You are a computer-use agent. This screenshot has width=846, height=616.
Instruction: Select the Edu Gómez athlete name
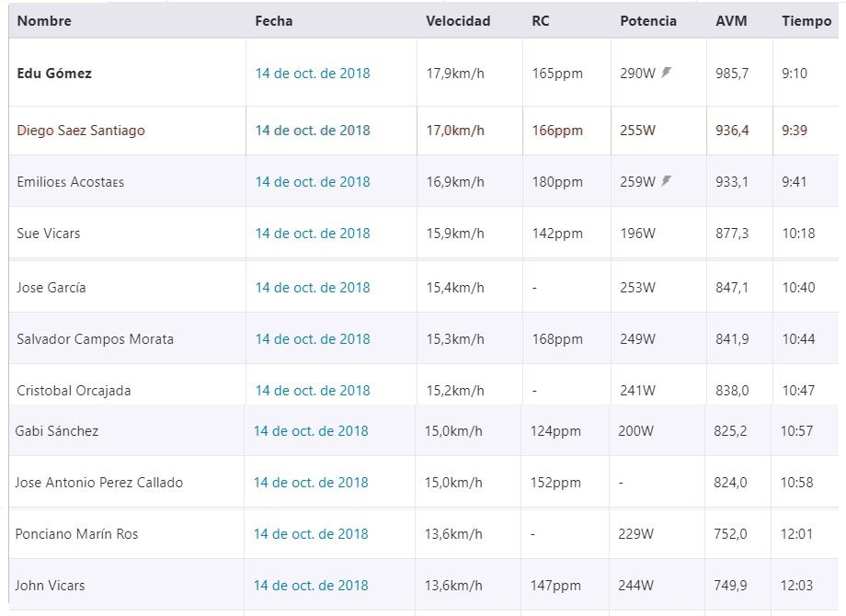pyautogui.click(x=54, y=74)
